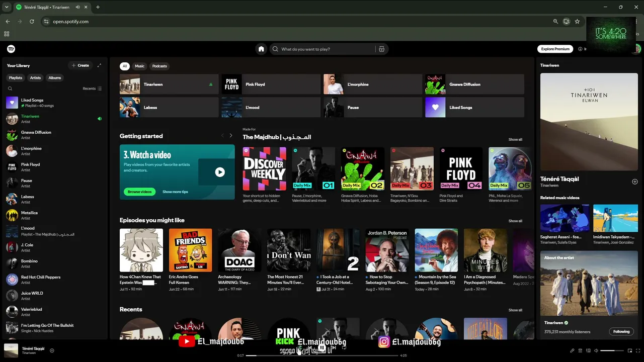Open the browser tab search dropdown
This screenshot has width=644, height=362.
click(x=7, y=7)
